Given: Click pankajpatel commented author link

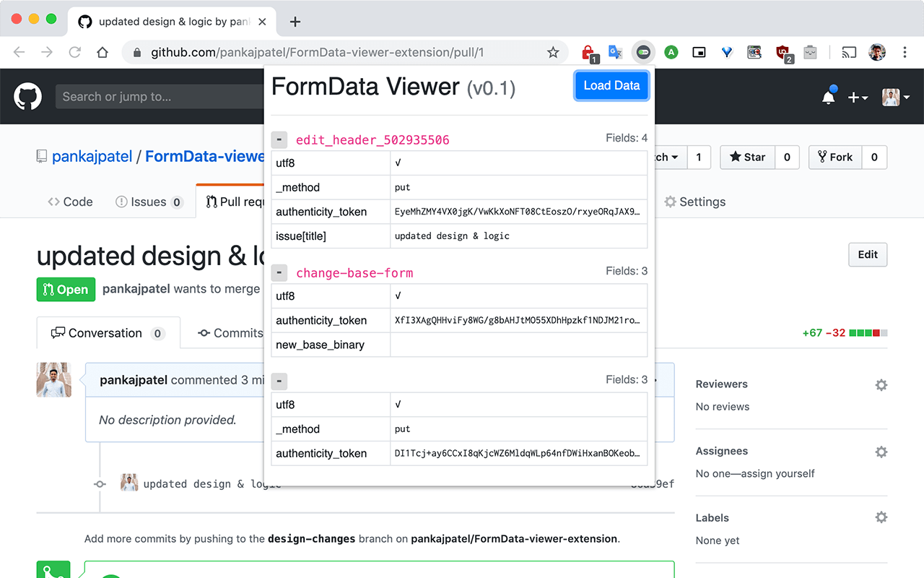Looking at the screenshot, I should 132,380.
